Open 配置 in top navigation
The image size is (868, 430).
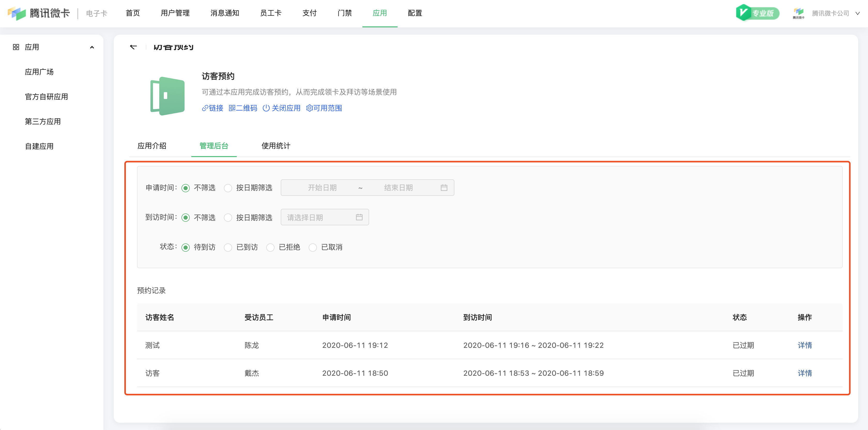[x=415, y=13]
